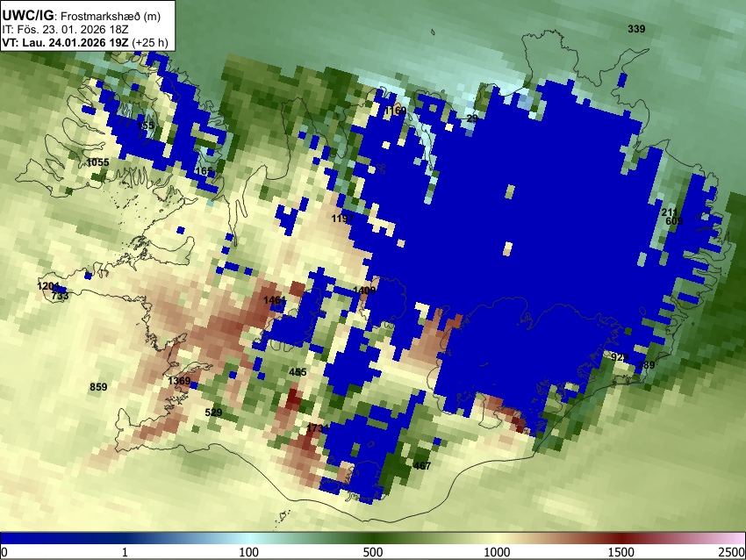The image size is (746, 560).
Task: Click the map value 1409
Action: [x=364, y=291]
